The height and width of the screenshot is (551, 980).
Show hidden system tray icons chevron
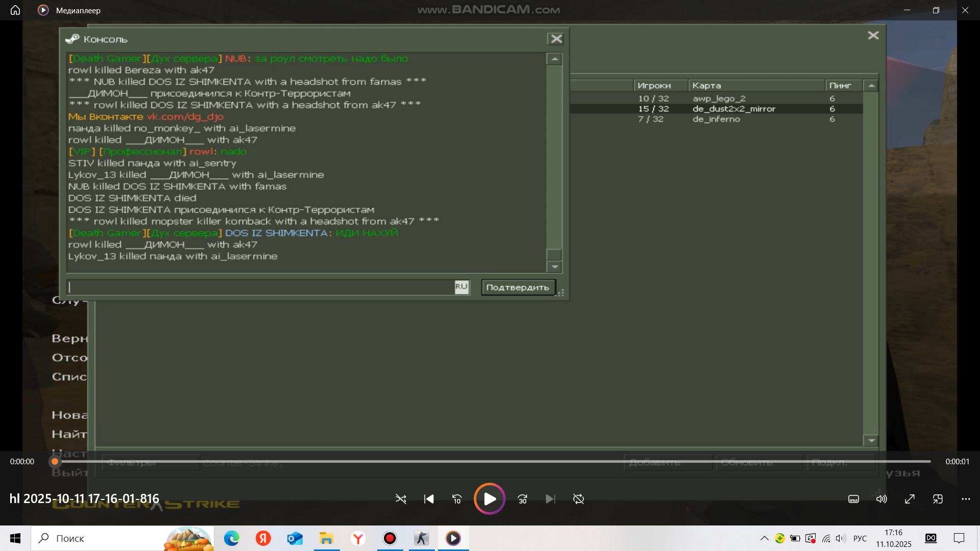[x=764, y=538]
